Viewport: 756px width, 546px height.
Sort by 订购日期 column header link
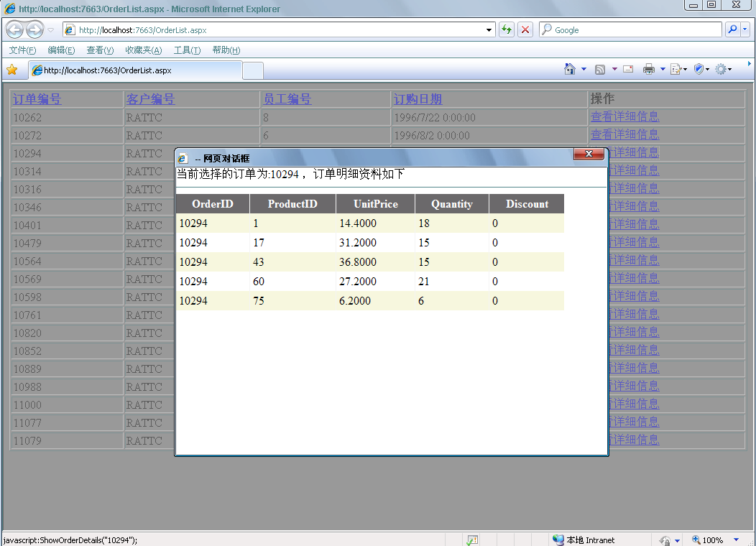tap(418, 99)
